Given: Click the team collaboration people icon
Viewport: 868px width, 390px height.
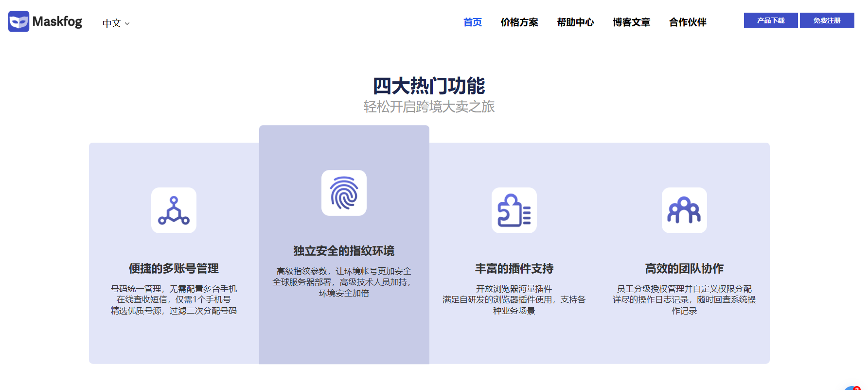Looking at the screenshot, I should tap(684, 210).
